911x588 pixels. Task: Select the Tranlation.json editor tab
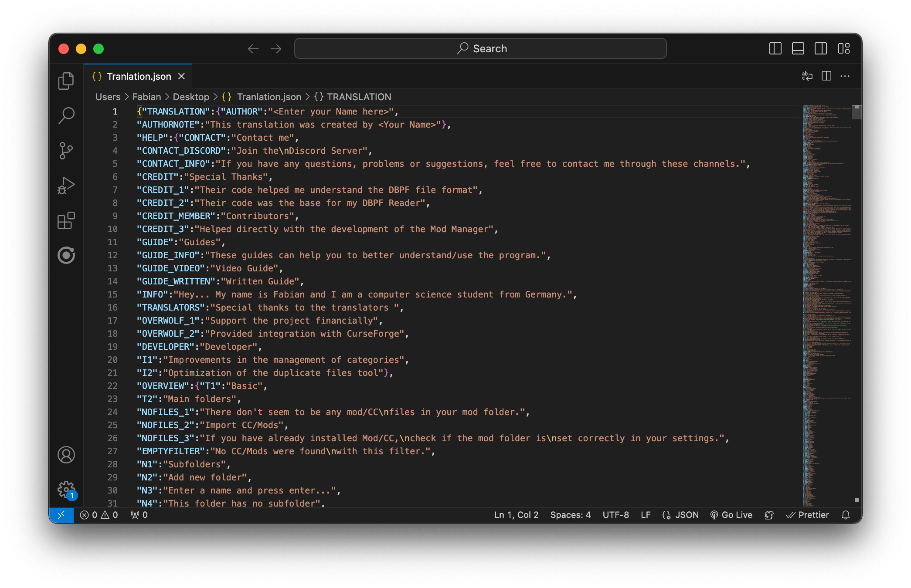pos(138,76)
